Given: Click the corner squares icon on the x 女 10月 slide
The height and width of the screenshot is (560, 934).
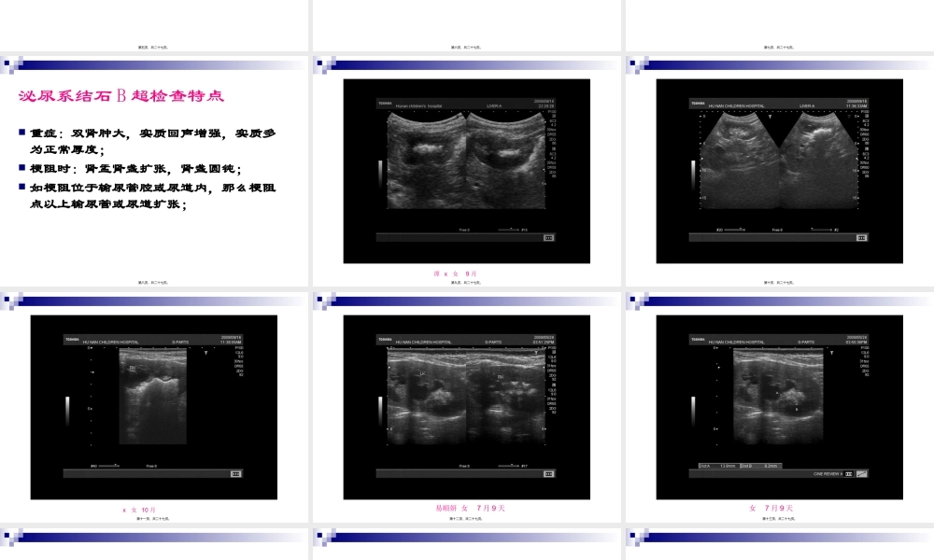Looking at the screenshot, I should coord(9,301).
